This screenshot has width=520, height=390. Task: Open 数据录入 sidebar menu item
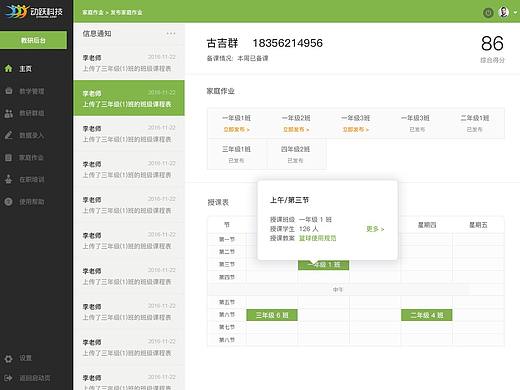pos(31,135)
